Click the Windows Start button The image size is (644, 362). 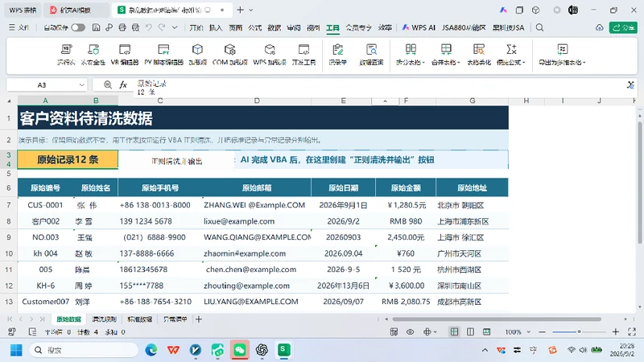[16, 350]
